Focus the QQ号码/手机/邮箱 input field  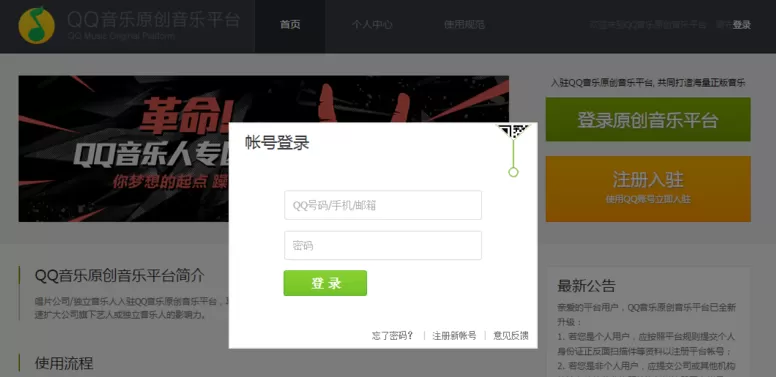point(383,205)
